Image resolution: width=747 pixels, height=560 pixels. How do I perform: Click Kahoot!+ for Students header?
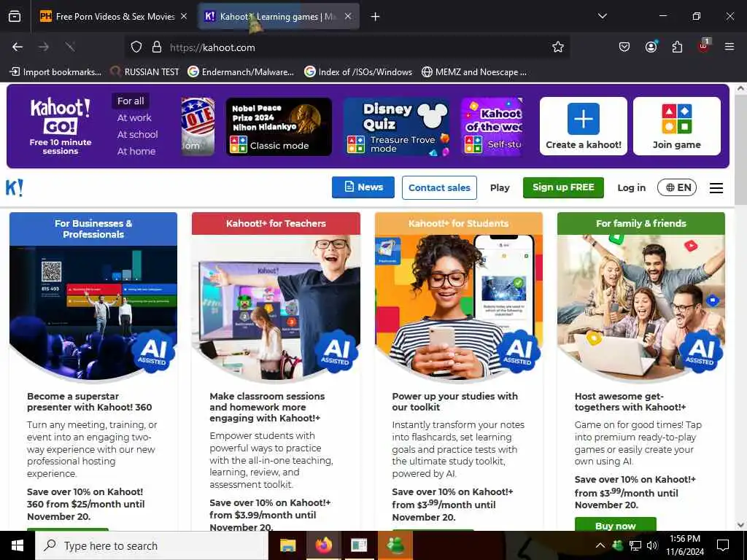pyautogui.click(x=458, y=223)
